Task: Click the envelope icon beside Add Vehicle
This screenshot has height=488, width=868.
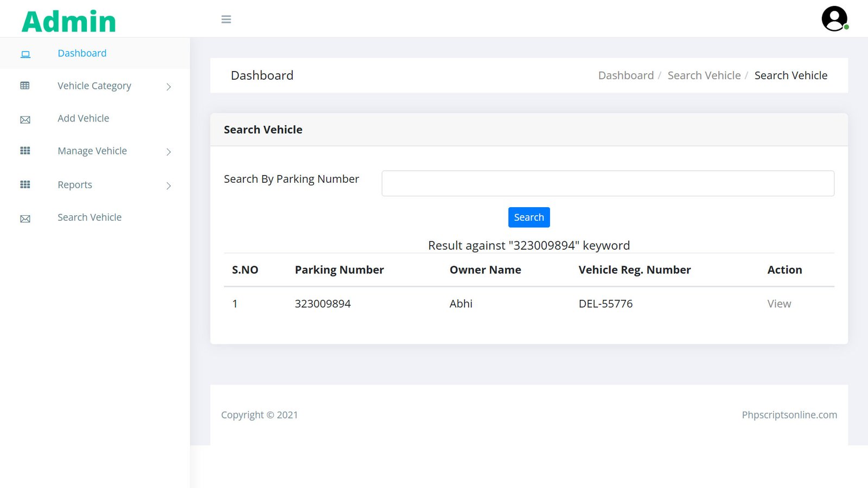Action: coord(25,119)
